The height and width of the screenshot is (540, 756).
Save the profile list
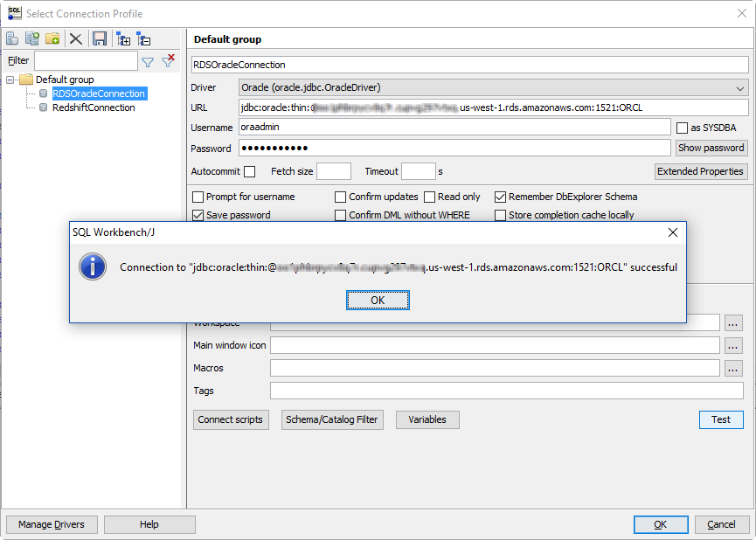99,38
